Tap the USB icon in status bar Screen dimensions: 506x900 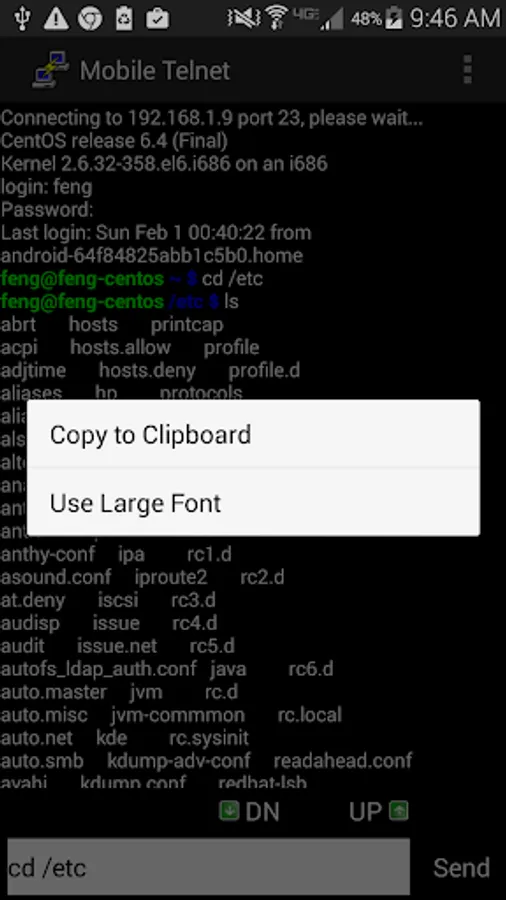point(22,18)
